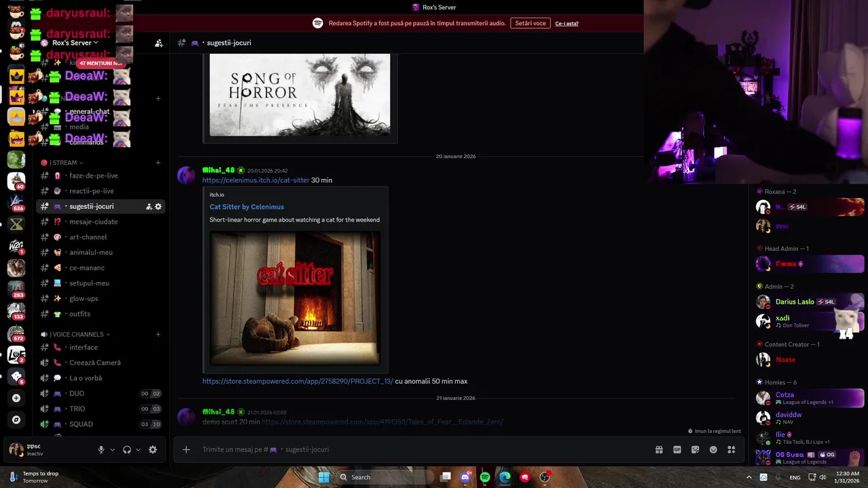Open Darius Laslo member profile
Screen dimensions: 868x488
pos(810,302)
